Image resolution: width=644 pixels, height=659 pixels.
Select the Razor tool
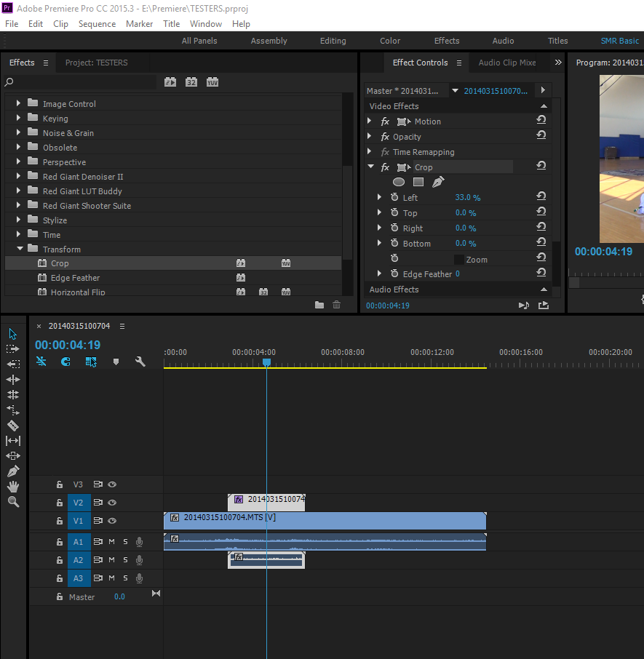click(x=13, y=426)
